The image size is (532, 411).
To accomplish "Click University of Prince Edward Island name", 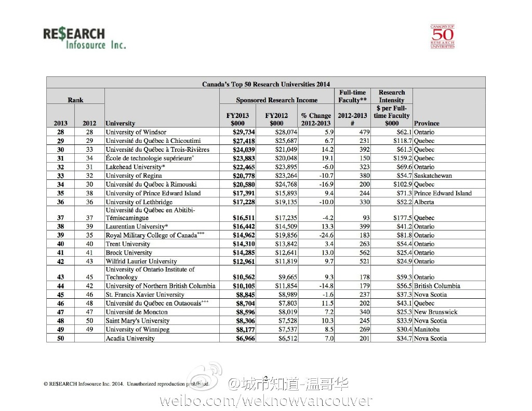I will point(153,193).
